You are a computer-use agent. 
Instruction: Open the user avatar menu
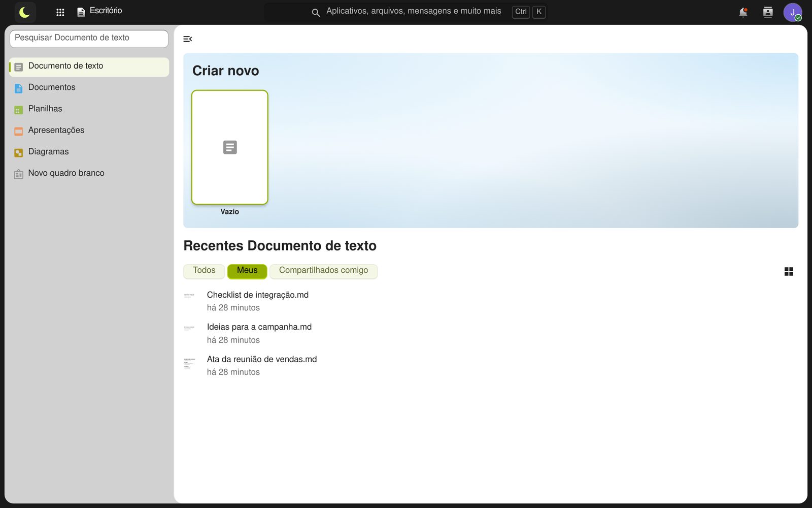(x=793, y=12)
